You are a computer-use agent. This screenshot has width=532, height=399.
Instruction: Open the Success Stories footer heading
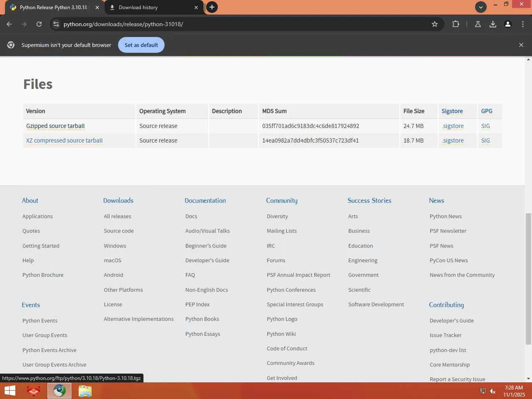click(x=369, y=200)
